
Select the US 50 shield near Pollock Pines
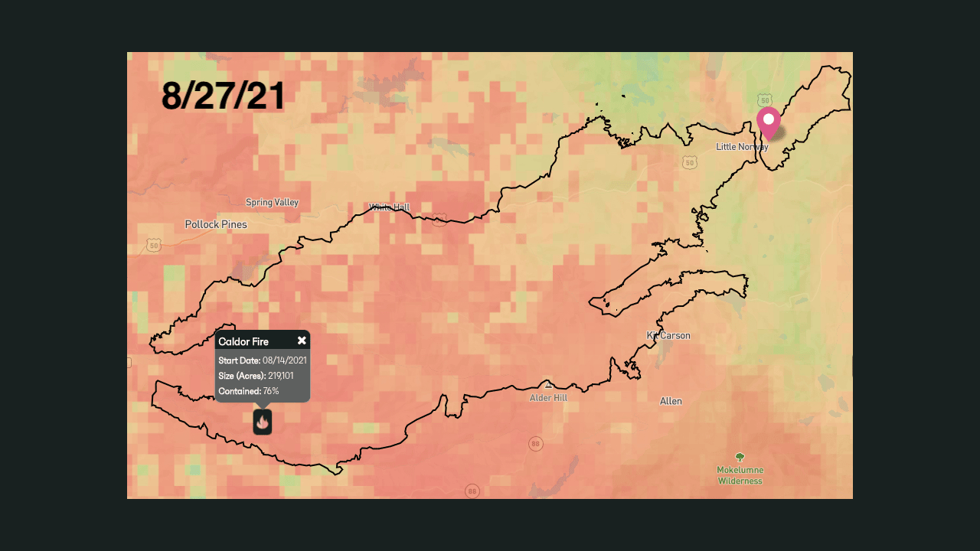coord(153,246)
